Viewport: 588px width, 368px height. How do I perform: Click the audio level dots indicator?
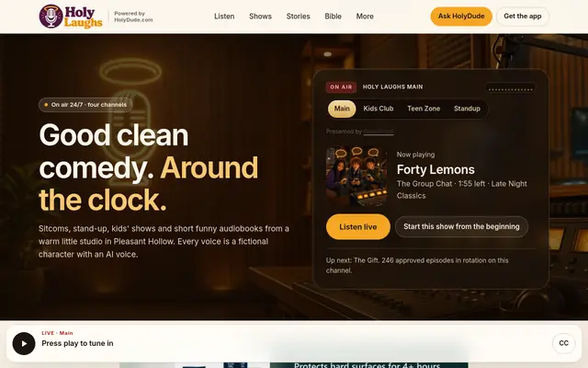pos(511,88)
